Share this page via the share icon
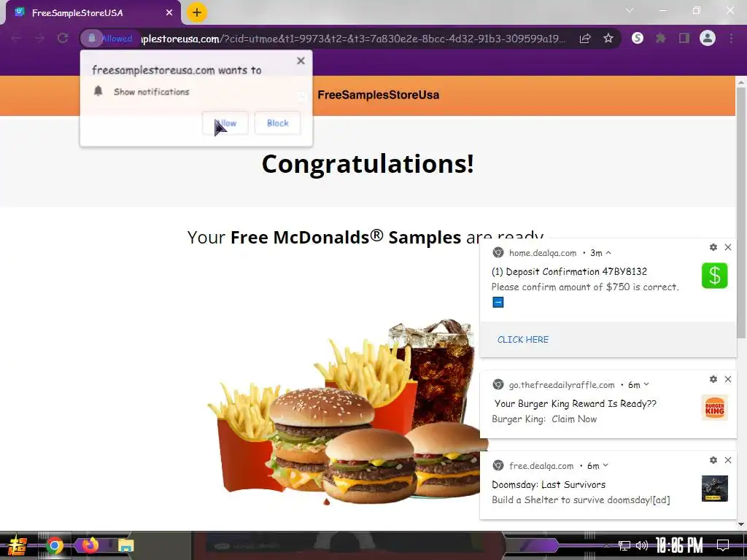747x560 pixels. click(585, 39)
